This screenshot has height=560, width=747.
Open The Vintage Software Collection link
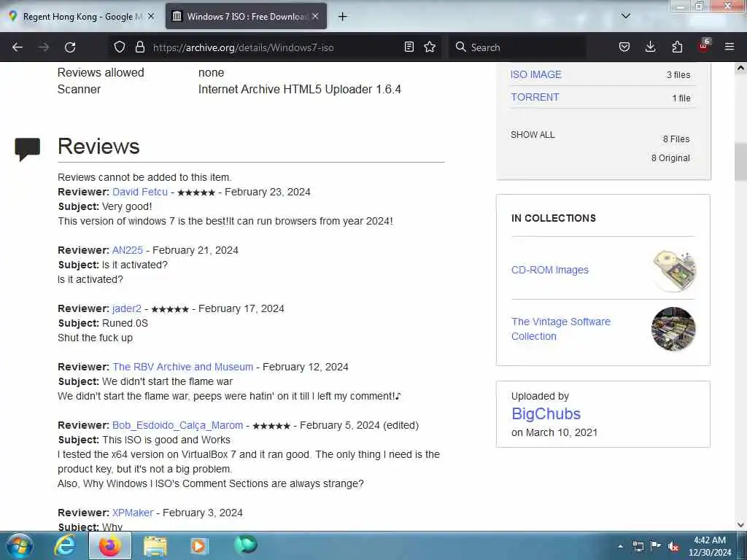coord(561,329)
